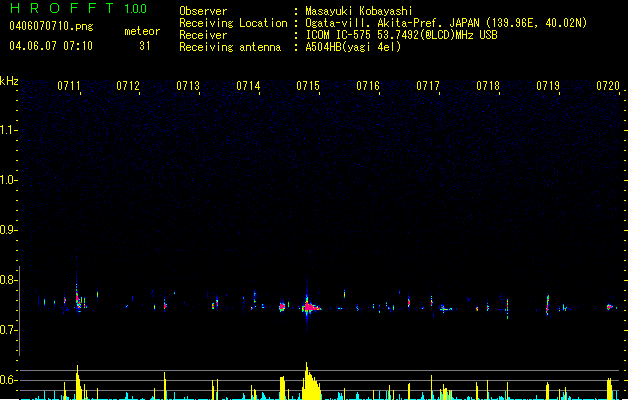
Task: Click the 0.8 kHz frequency tick label
Action: pos(8,280)
